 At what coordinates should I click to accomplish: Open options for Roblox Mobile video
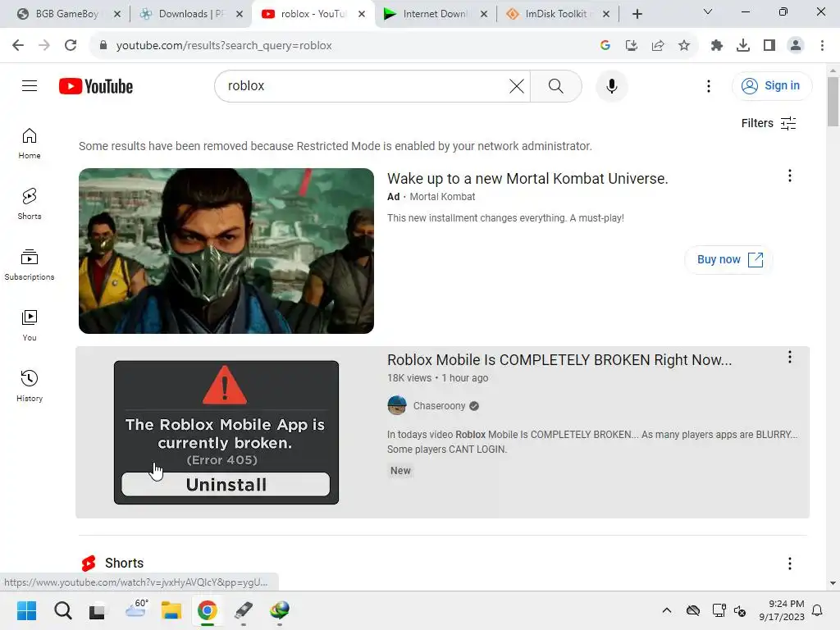pos(790,358)
